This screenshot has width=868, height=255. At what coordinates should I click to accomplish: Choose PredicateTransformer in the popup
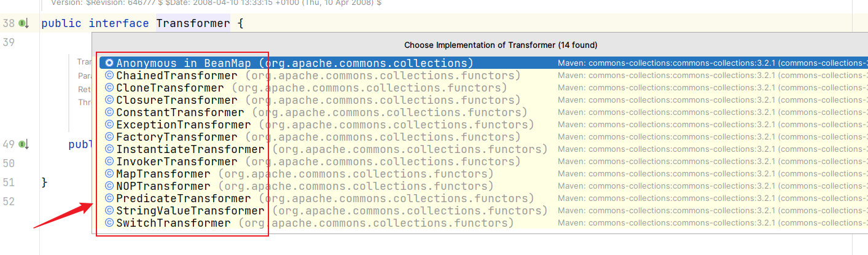[x=183, y=198]
